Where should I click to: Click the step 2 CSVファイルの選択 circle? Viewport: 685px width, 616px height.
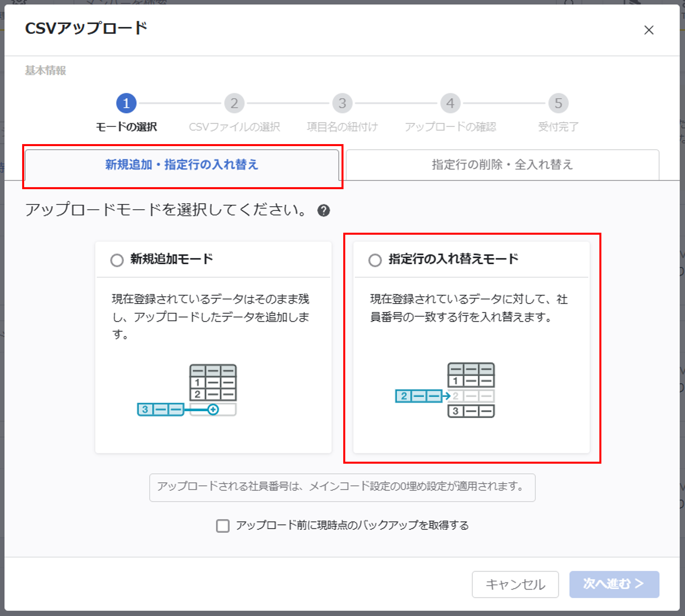click(235, 103)
